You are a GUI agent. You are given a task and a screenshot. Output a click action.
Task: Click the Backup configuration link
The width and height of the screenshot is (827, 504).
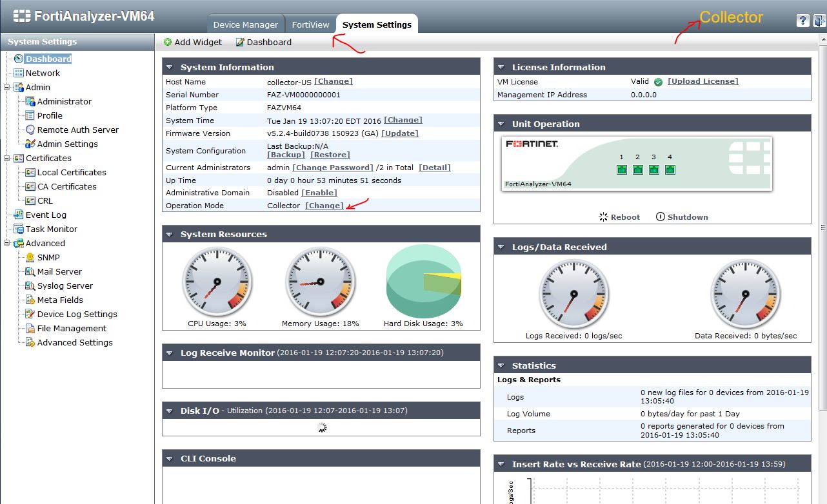click(286, 155)
